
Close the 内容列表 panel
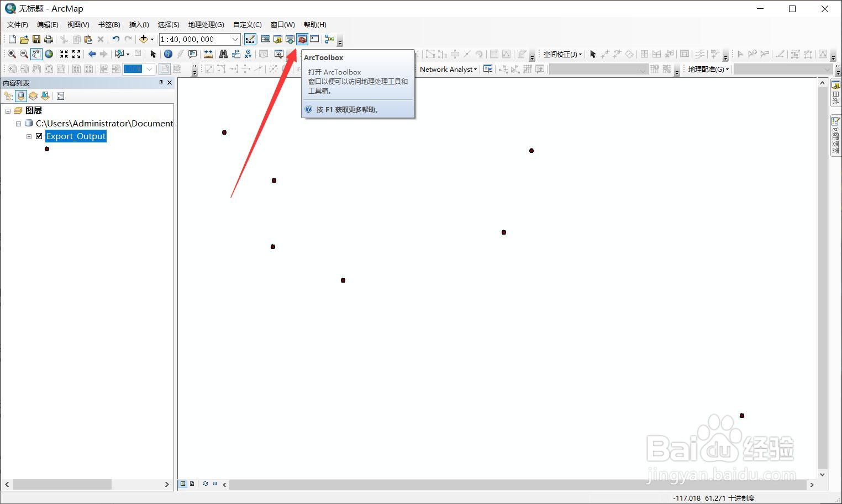(170, 83)
